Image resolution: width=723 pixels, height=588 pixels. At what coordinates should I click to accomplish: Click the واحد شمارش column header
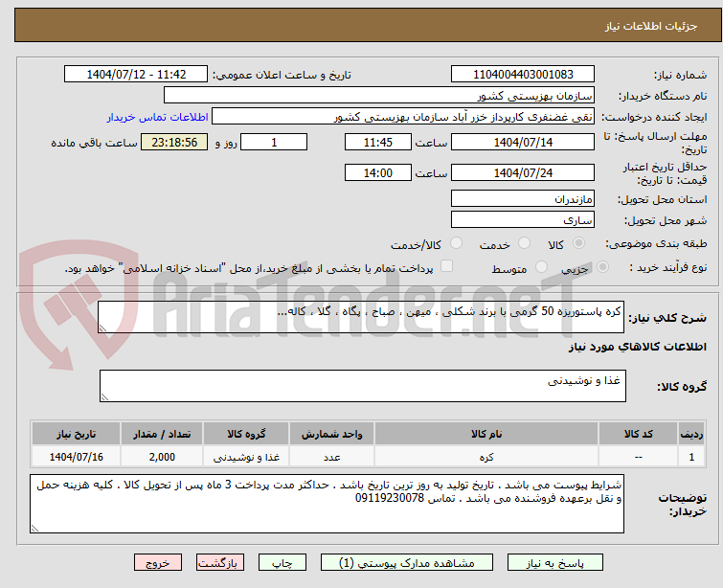(332, 434)
